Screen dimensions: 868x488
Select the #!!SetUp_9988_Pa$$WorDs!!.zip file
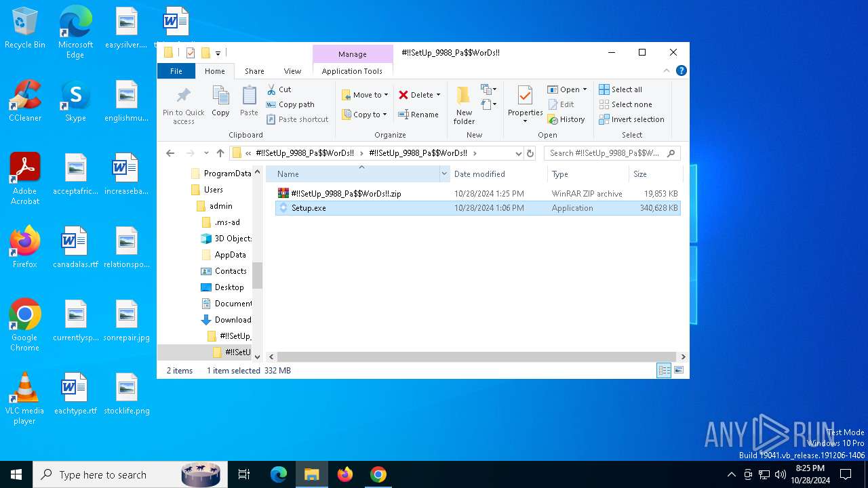click(477, 193)
